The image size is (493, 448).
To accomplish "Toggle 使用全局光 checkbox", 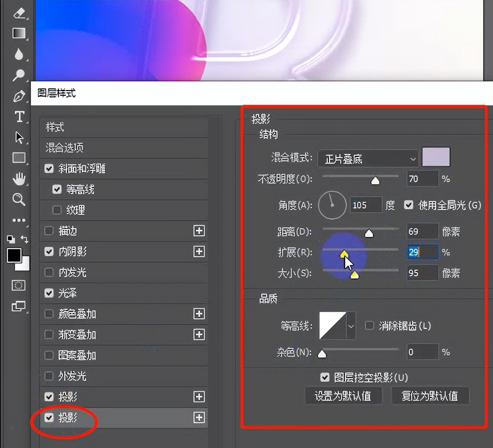I will (x=409, y=205).
